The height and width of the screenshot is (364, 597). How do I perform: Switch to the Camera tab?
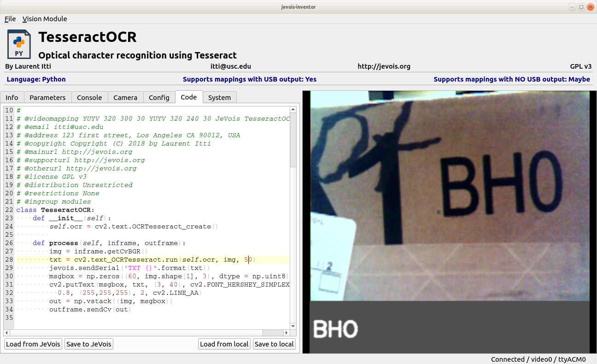(125, 97)
